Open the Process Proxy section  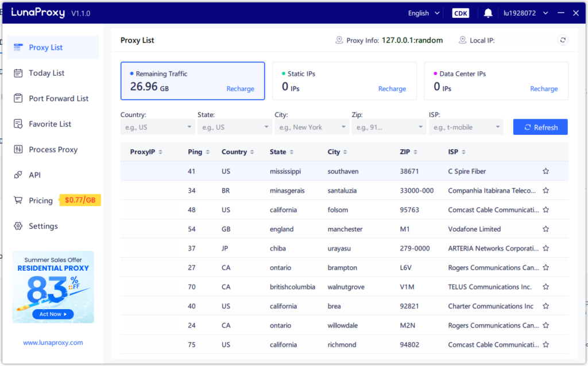coord(52,149)
